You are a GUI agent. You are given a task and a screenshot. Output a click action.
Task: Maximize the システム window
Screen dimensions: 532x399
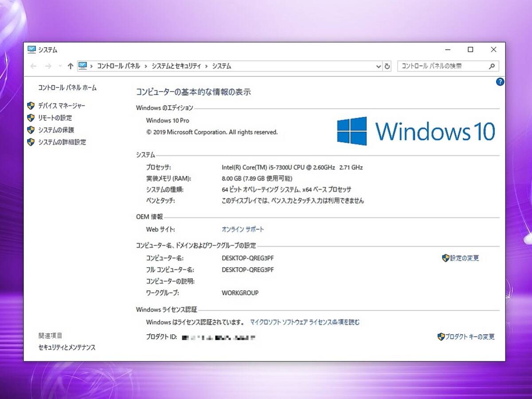point(470,50)
